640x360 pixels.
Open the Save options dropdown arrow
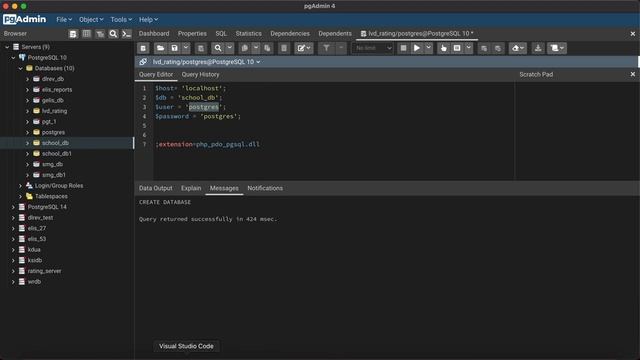[x=186, y=48]
